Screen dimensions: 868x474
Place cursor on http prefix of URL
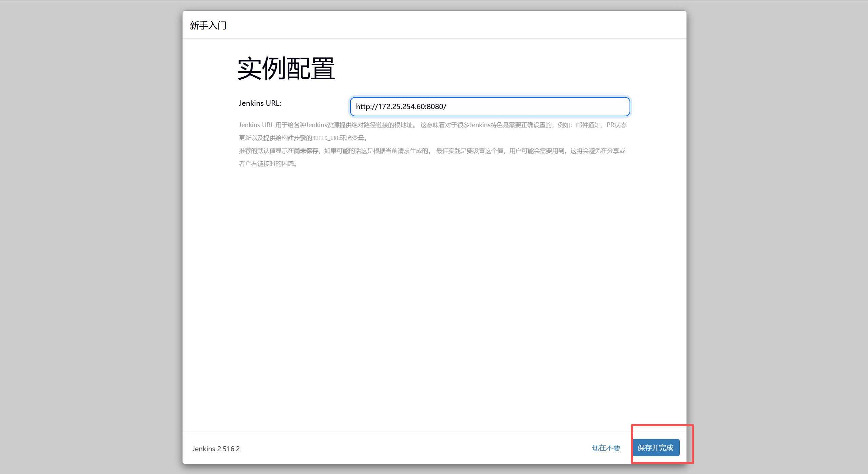[363, 106]
